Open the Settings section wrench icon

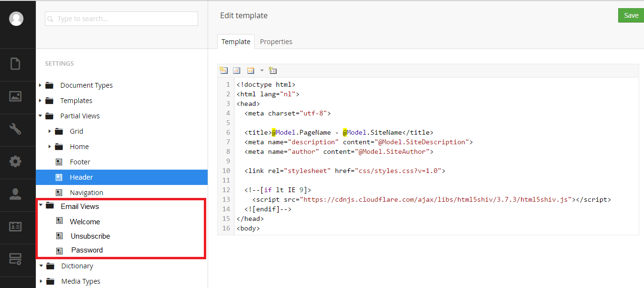[15, 128]
